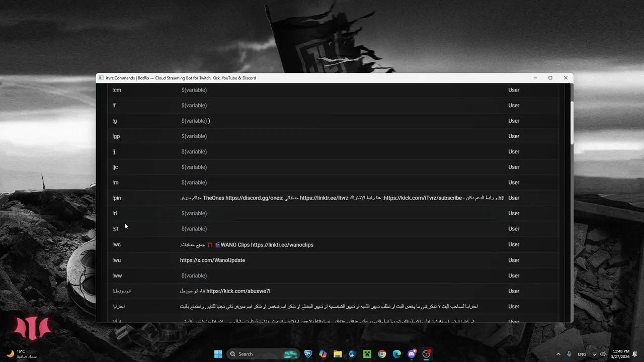Viewport: 644px width, 362px height.
Task: Open the volume speaker tray icon
Action: [603, 354]
